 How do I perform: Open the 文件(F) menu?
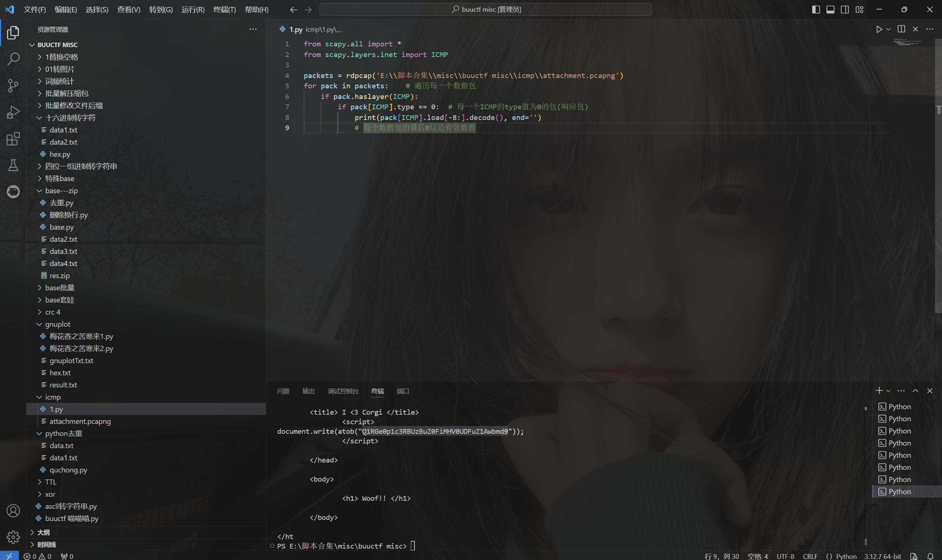click(x=34, y=10)
